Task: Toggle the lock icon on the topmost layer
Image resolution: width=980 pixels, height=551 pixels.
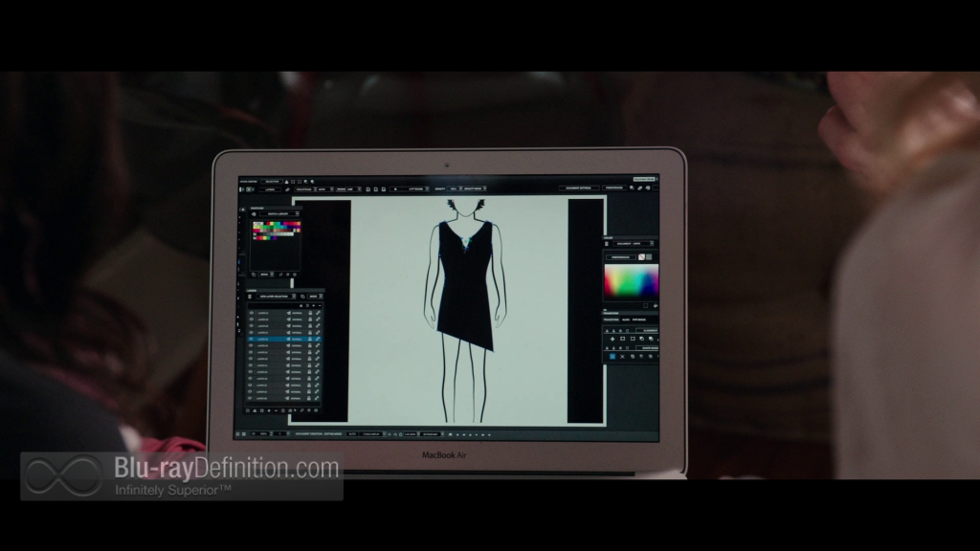Action: [310, 313]
